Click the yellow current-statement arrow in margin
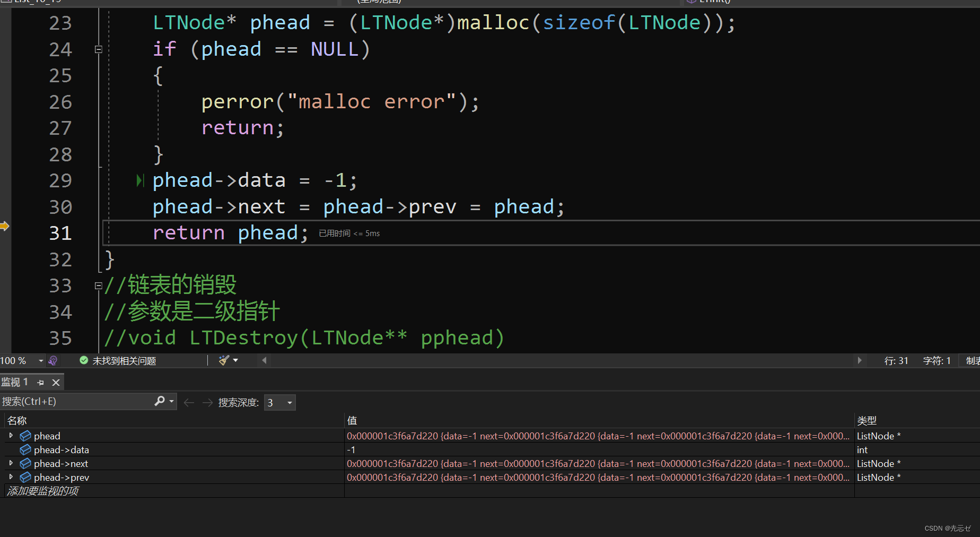 (x=5, y=226)
